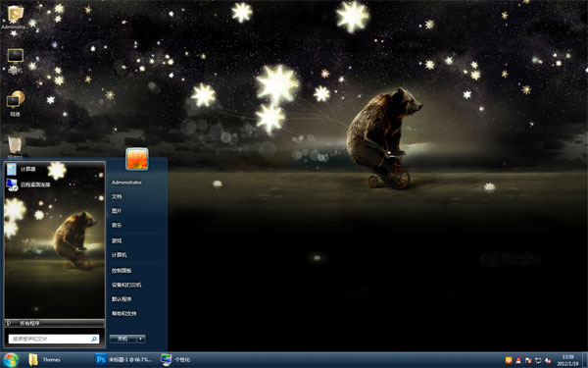Click the orange tray icon
588x368 pixels.
coord(509,360)
